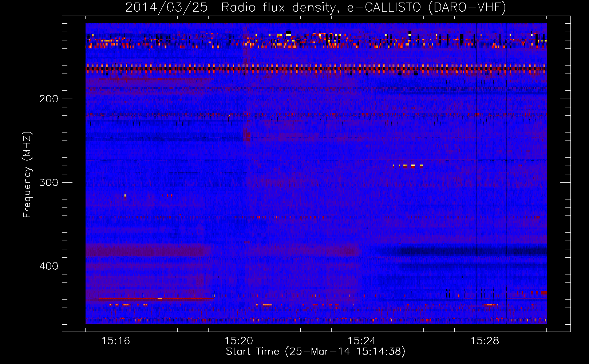Click the "15:24" time tick label

click(362, 341)
